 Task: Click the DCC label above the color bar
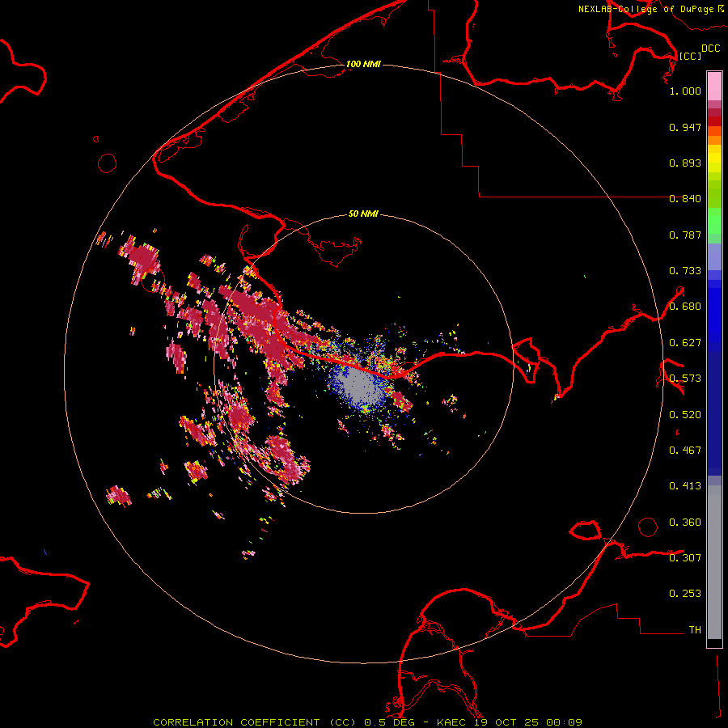pyautogui.click(x=711, y=49)
